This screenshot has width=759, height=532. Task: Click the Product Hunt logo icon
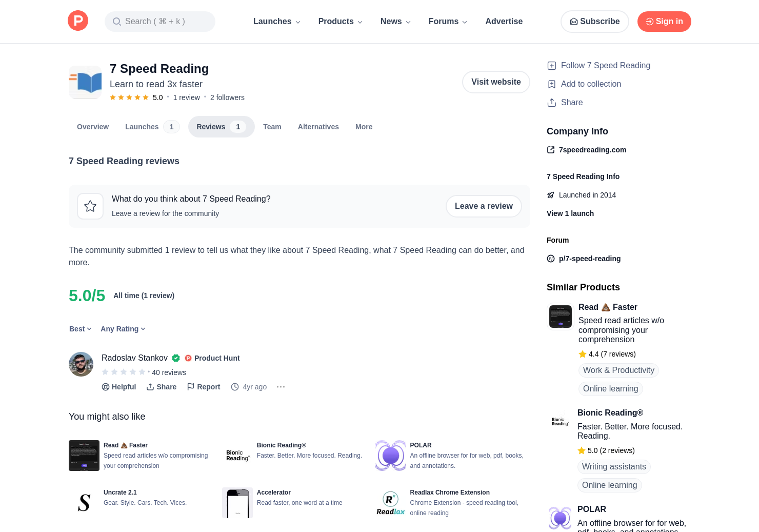78,21
